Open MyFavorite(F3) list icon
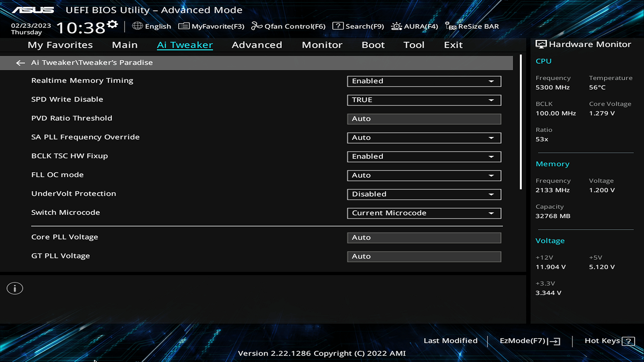 (x=184, y=26)
